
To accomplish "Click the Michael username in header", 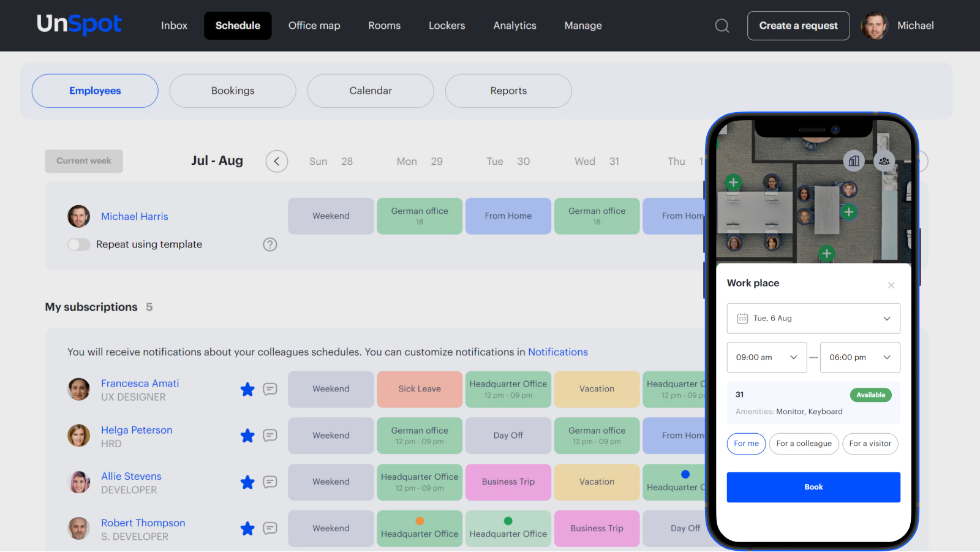I will (915, 26).
